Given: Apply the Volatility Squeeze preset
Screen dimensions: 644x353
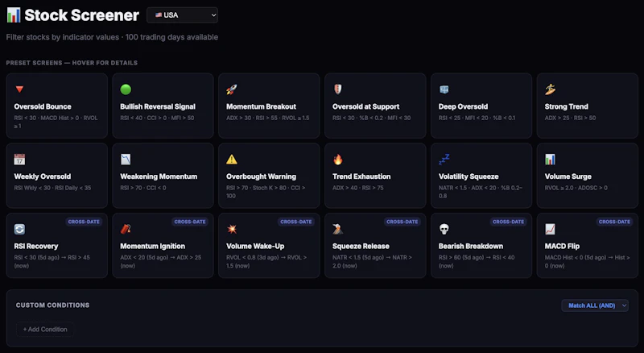Looking at the screenshot, I should tap(481, 176).
